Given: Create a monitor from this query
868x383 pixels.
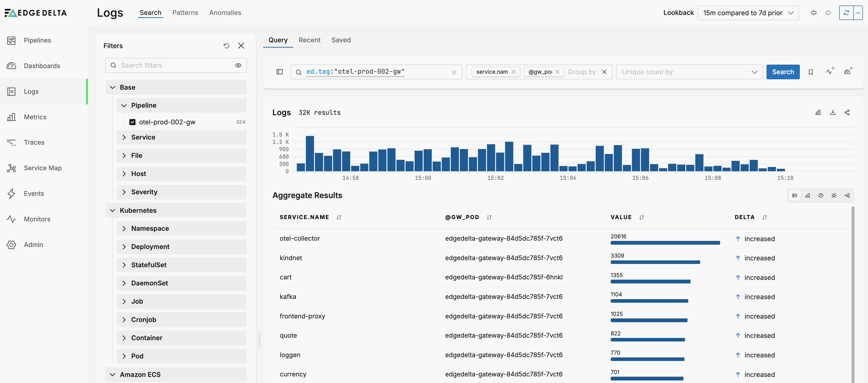Looking at the screenshot, I should pos(830,71).
